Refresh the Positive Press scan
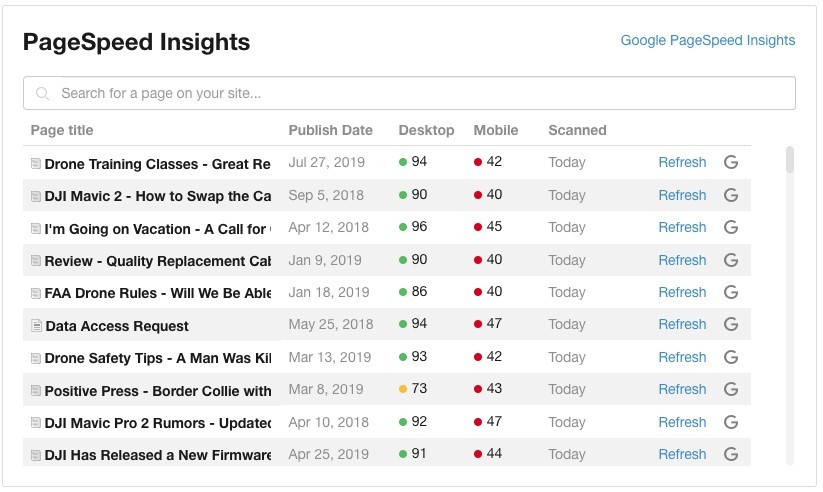This screenshot has width=823, height=492. [x=682, y=390]
